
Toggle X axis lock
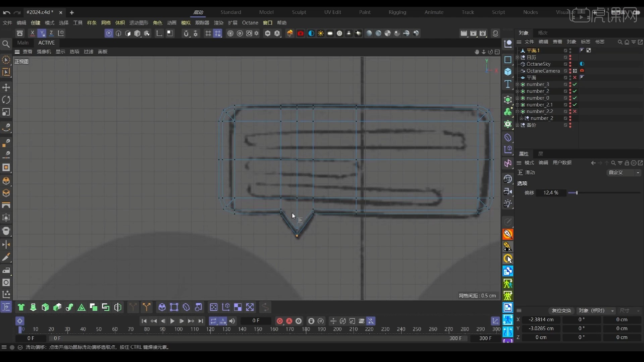[32, 33]
